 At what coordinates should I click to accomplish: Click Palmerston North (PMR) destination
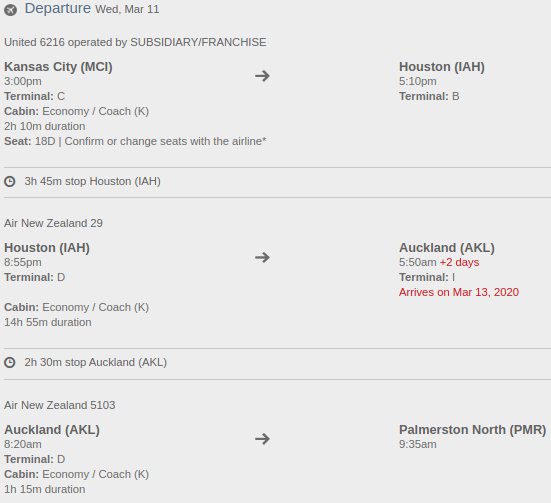click(x=473, y=430)
